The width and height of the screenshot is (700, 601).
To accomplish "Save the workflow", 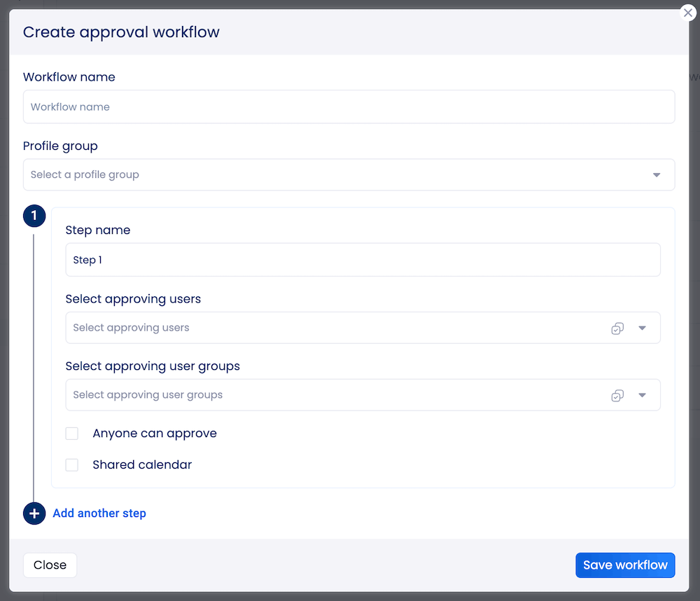I will (625, 565).
